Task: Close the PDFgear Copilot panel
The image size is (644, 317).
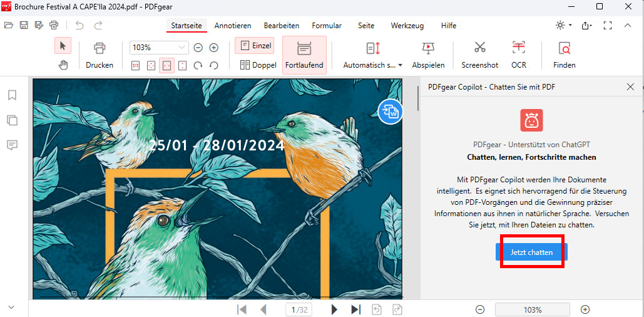Action: 630,86
